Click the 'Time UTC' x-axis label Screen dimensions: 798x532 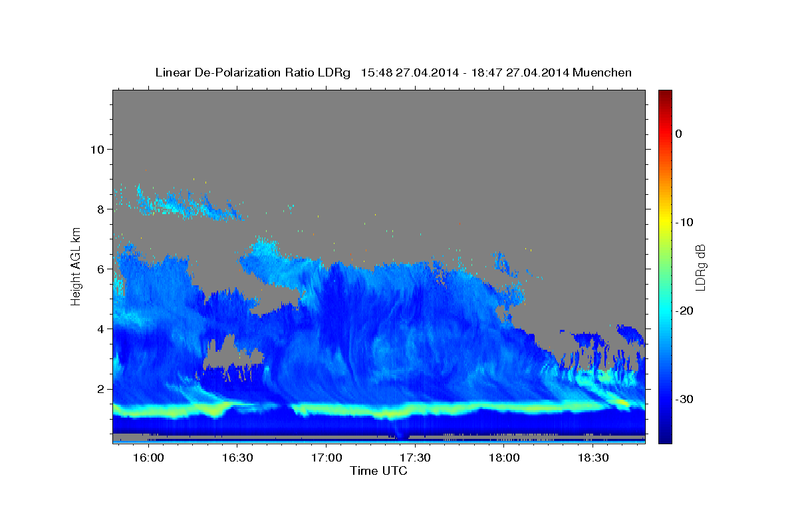coord(378,471)
